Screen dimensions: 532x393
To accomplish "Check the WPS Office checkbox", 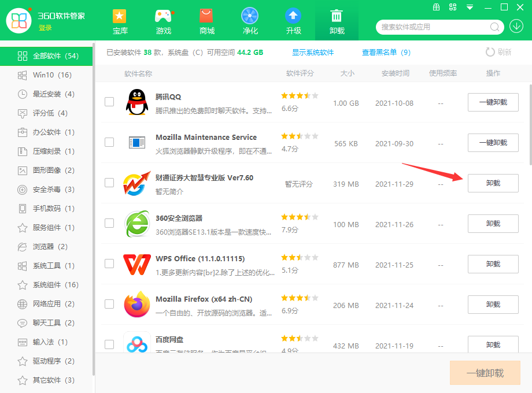I will click(x=109, y=264).
